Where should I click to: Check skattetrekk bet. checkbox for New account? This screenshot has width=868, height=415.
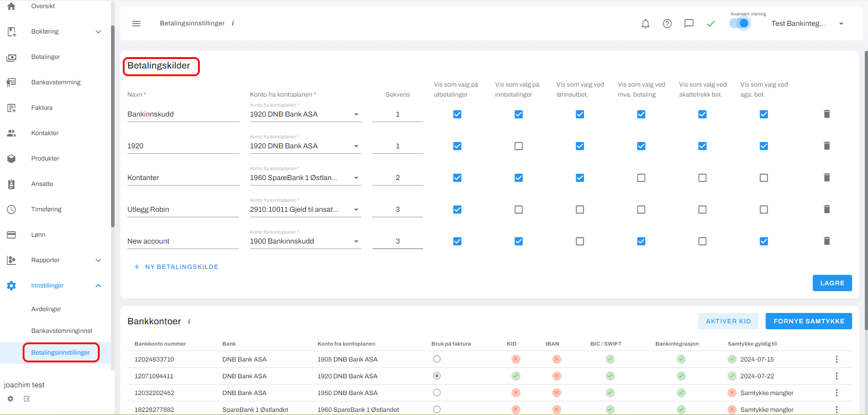tap(703, 241)
